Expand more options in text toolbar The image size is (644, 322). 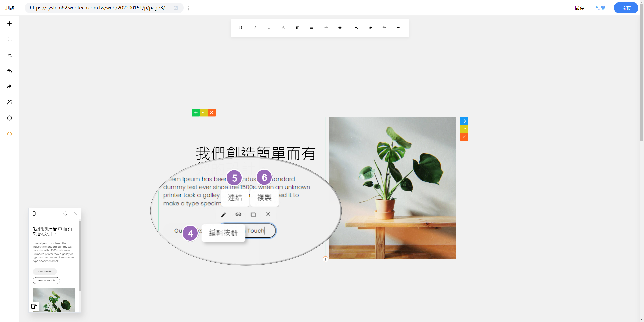point(398,28)
